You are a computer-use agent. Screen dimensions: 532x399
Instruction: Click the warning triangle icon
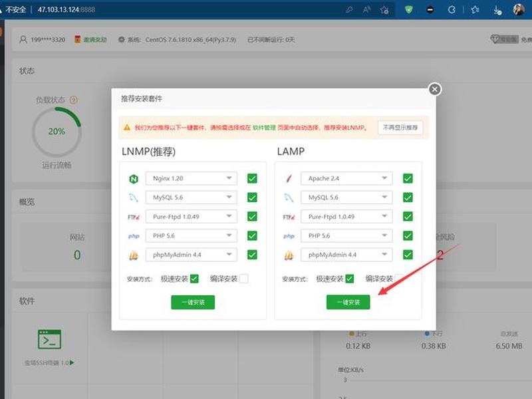(x=127, y=128)
